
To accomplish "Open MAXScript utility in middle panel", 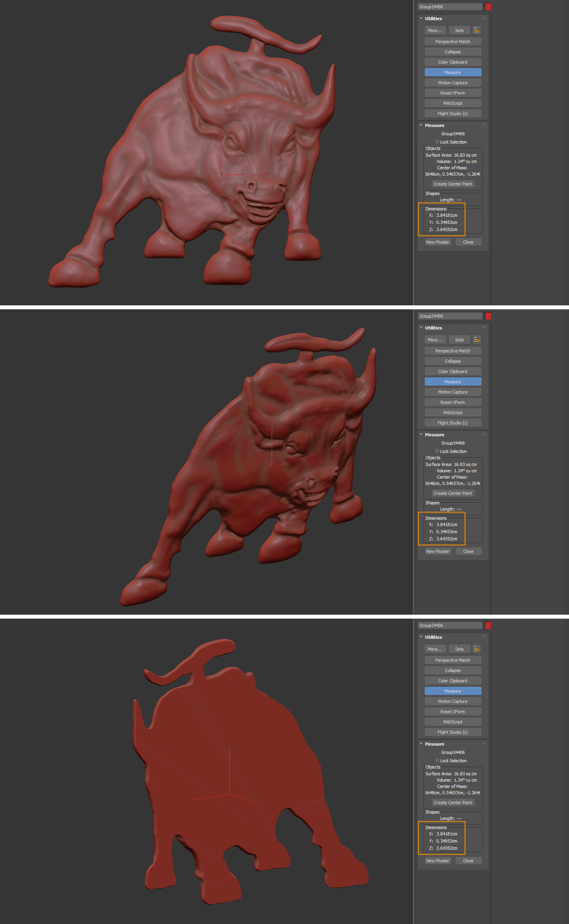I will pos(453,413).
